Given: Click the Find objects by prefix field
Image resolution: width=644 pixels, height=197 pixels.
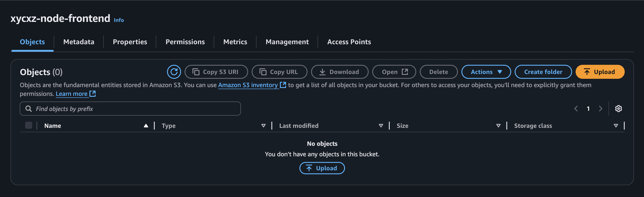Looking at the screenshot, I should click(130, 109).
